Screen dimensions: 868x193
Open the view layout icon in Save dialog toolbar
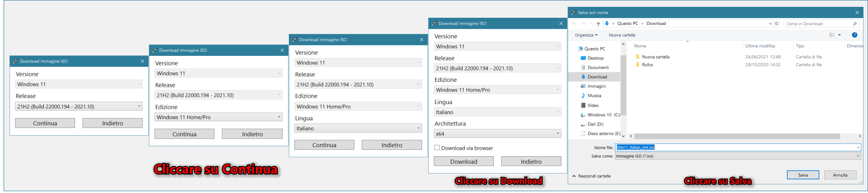point(832,35)
